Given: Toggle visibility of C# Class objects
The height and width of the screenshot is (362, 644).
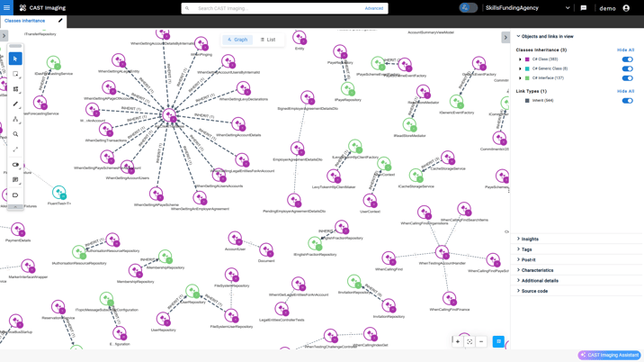Looking at the screenshot, I should point(627,59).
